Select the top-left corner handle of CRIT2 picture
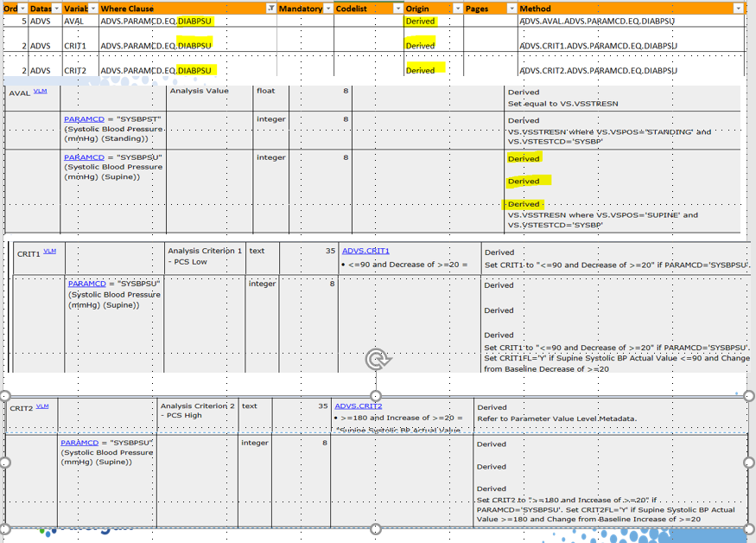 pos(4,396)
